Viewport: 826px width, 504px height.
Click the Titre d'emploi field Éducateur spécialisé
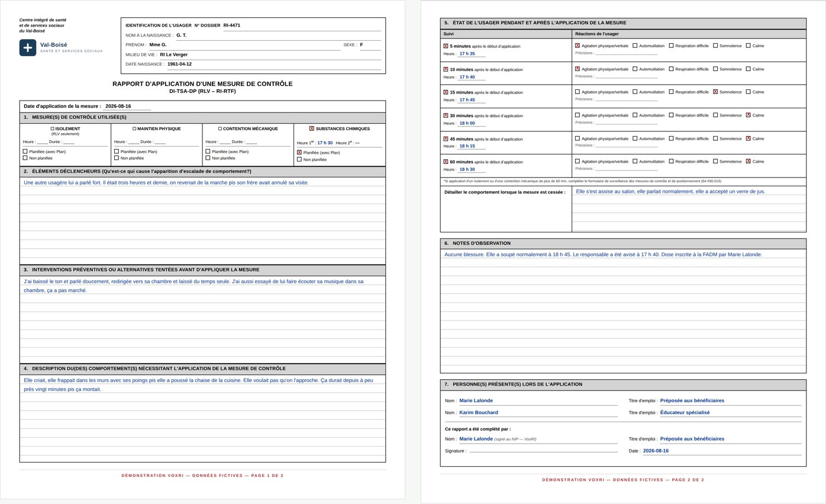(x=731, y=413)
